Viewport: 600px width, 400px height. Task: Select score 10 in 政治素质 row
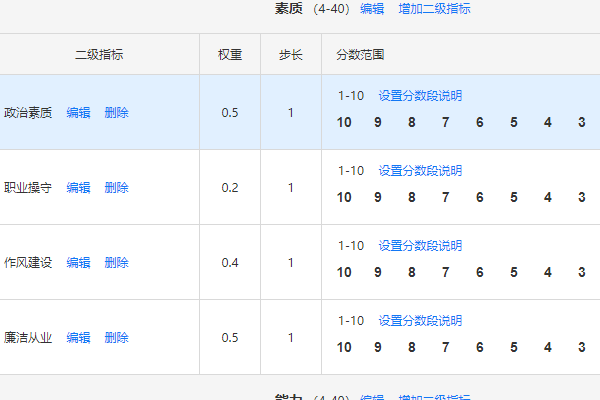pyautogui.click(x=344, y=122)
